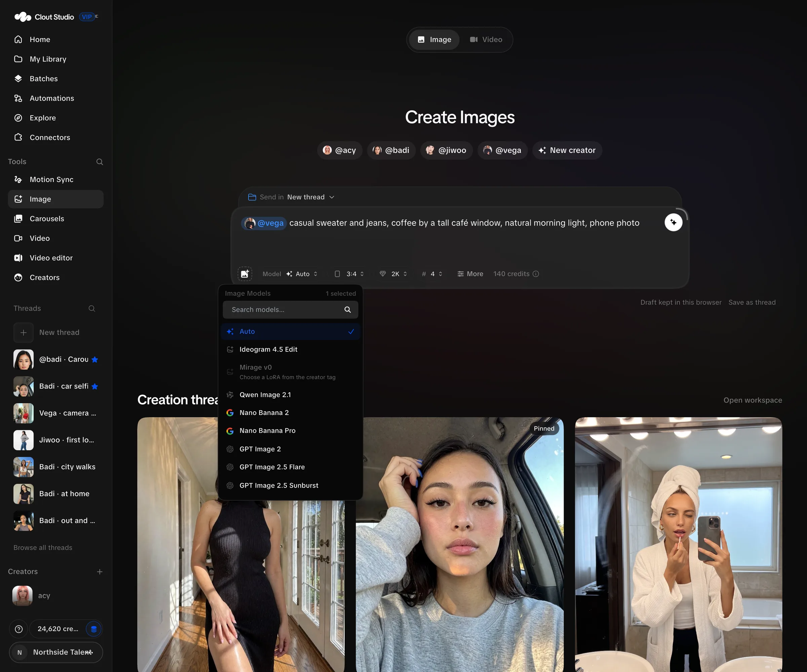This screenshot has width=807, height=672.
Task: Open Connectors
Action: [56, 137]
